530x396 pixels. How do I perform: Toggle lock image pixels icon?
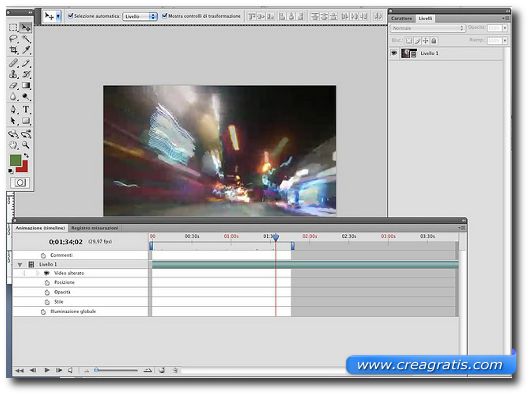coord(417,41)
